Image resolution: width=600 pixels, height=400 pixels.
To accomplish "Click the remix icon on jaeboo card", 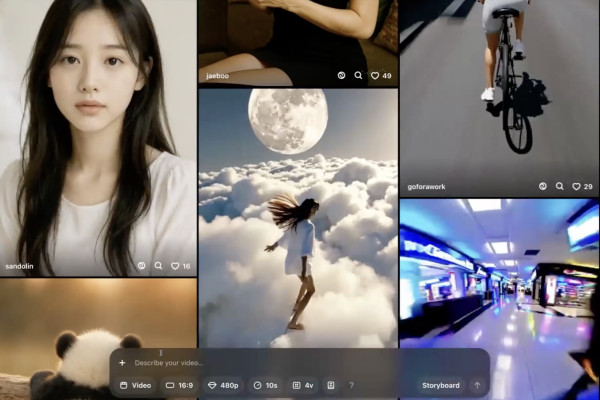I will 341,75.
